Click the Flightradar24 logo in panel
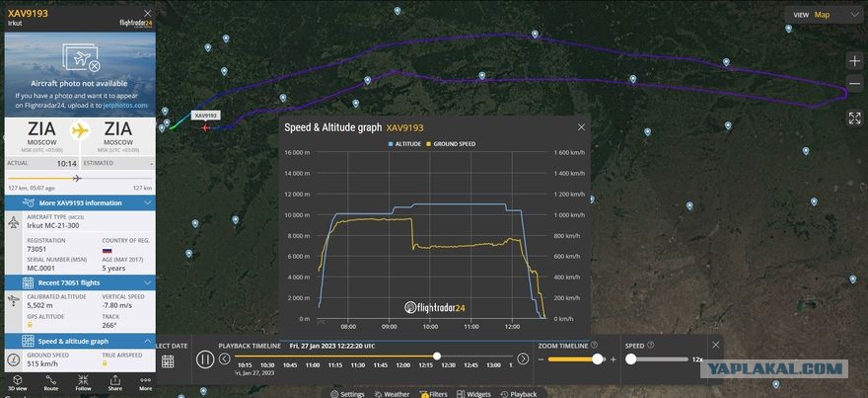868x398 pixels. 136,23
